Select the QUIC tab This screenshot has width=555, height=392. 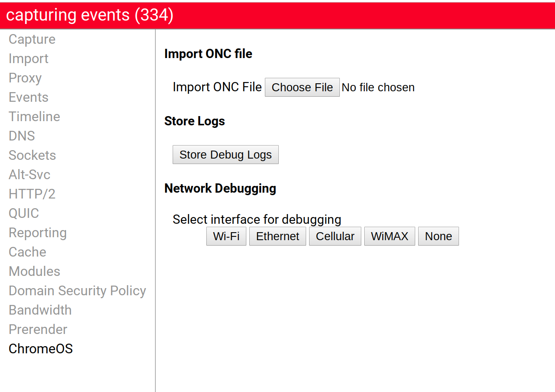click(24, 213)
